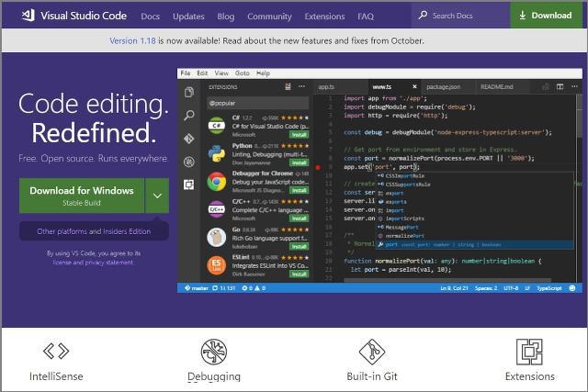Screen dimensions: 588x392
Task: Click the green Download button in header
Action: coord(546,16)
